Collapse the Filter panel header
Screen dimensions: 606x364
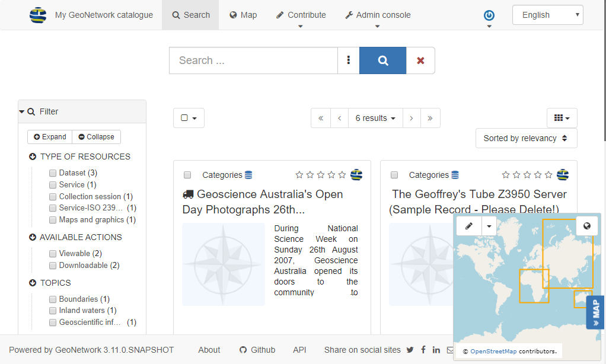(82, 111)
